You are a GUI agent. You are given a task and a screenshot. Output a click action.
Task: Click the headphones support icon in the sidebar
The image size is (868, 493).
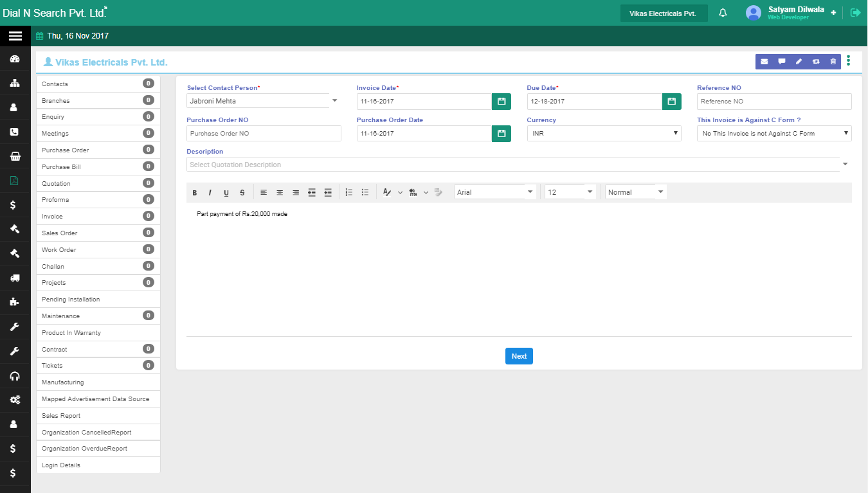15,376
